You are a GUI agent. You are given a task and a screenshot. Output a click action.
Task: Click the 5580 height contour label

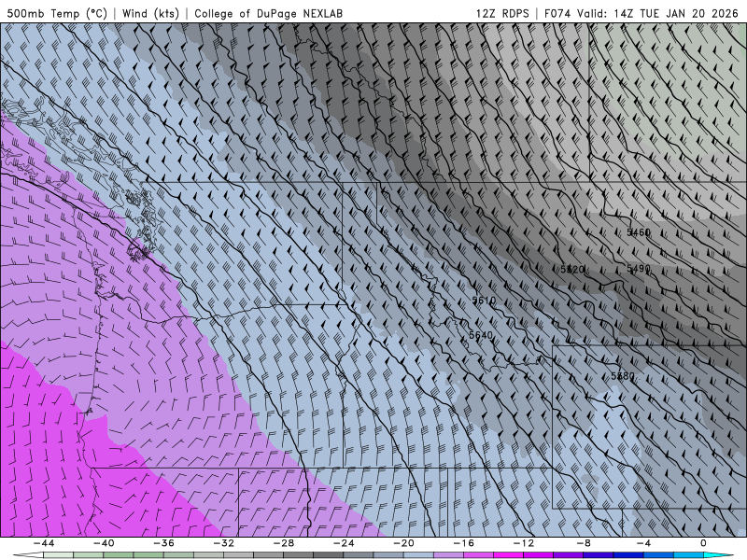[623, 376]
